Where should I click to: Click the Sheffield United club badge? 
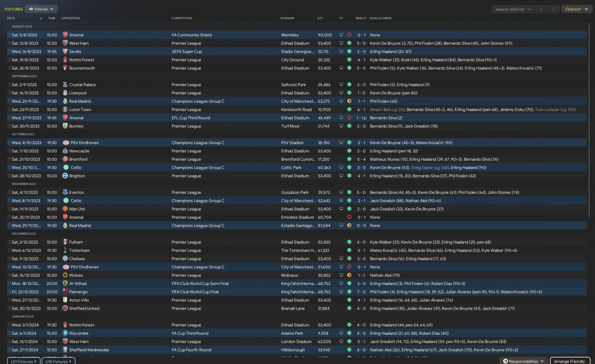click(x=65, y=309)
